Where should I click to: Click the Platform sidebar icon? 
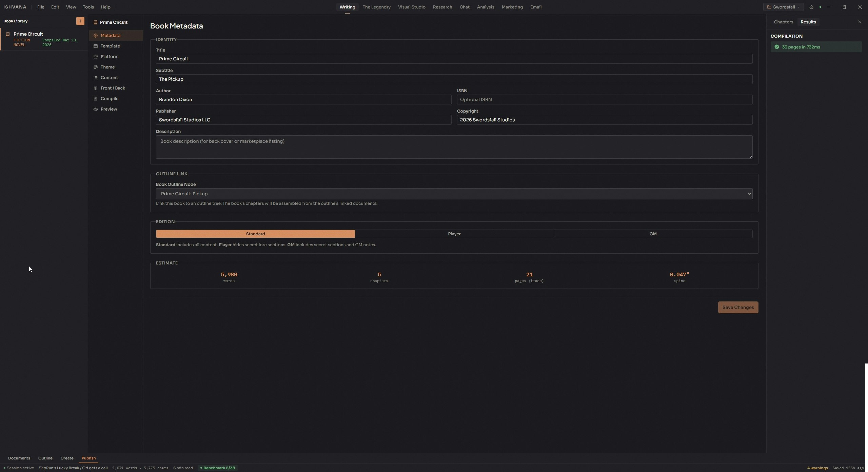(96, 57)
